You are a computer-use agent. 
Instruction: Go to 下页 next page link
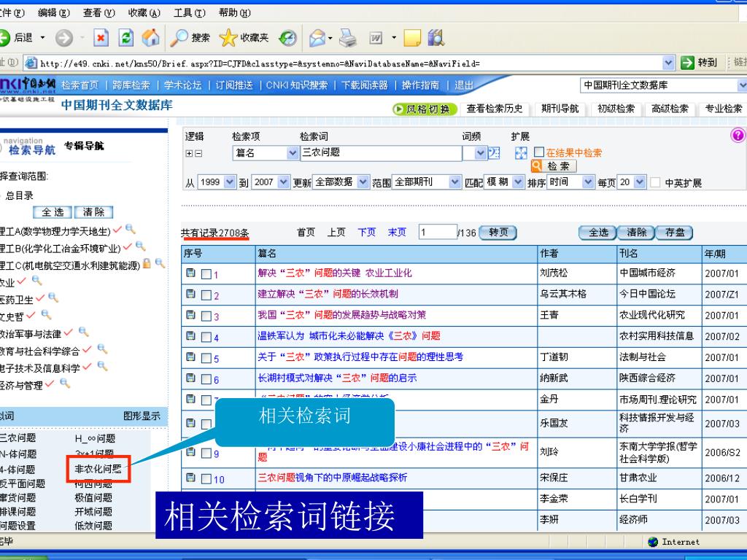[x=367, y=233]
